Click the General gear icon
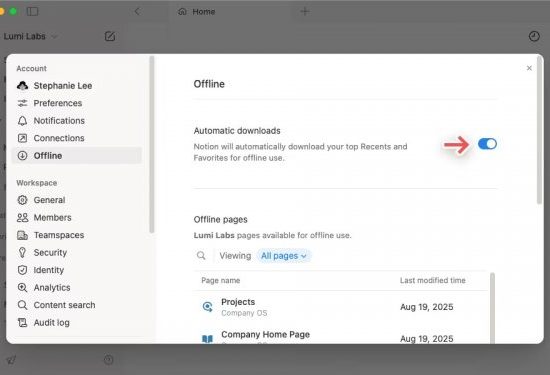 22,200
